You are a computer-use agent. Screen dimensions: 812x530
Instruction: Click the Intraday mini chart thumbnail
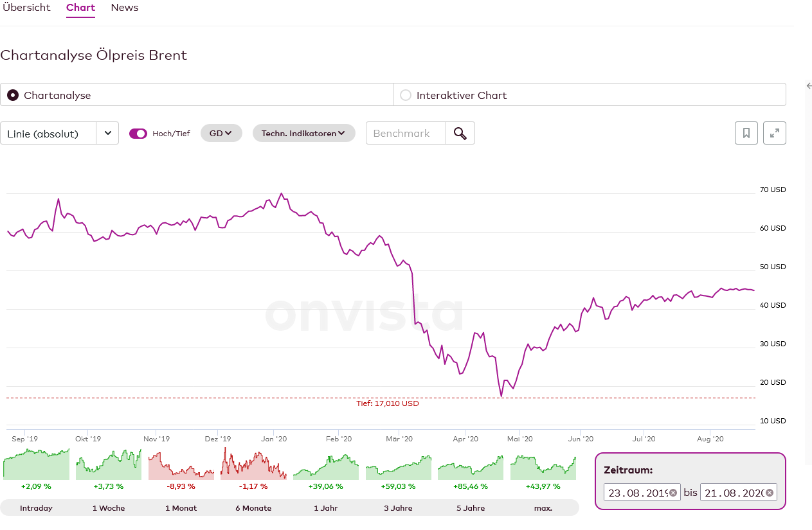(36, 464)
